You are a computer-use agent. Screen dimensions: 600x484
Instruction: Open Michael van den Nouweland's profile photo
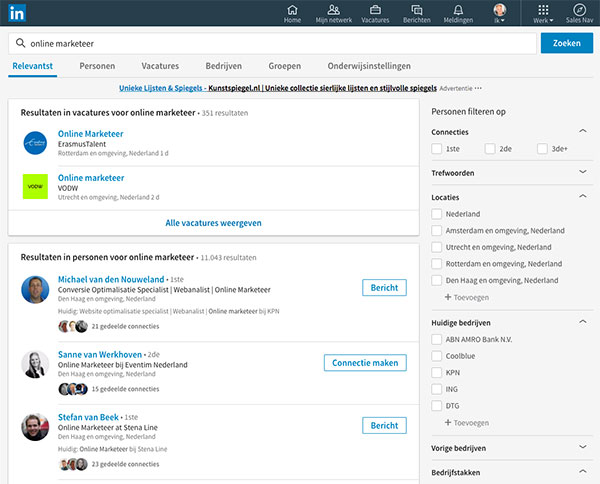tap(35, 290)
